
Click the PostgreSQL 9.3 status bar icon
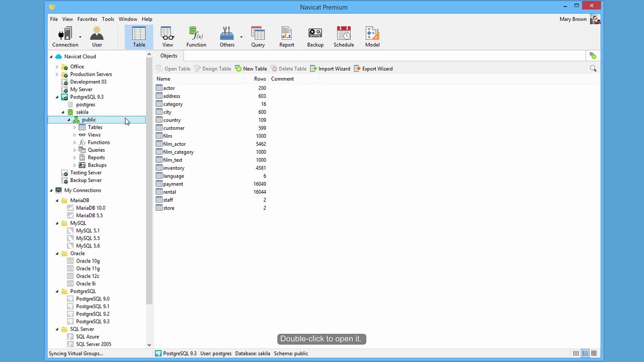(158, 353)
